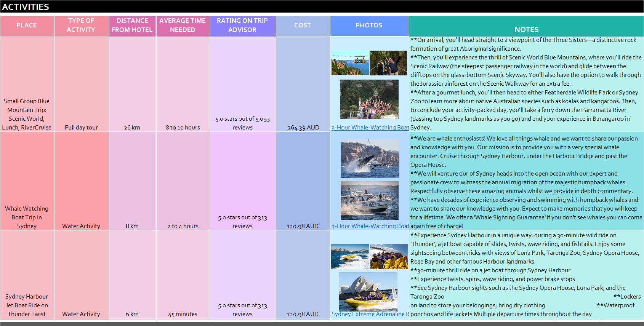The height and width of the screenshot is (326, 644).
Task: Select the notes starting 'Experience Sydney Harbour'
Action: point(526,275)
